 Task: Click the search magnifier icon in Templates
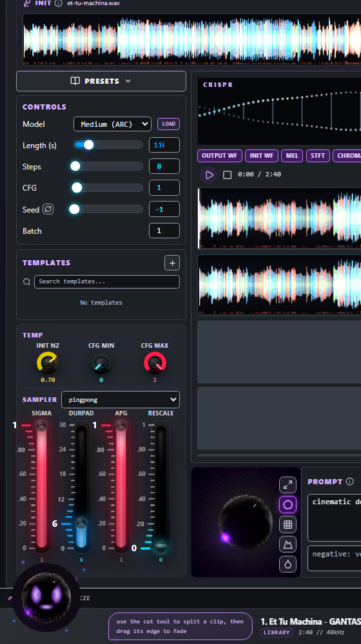point(26,282)
